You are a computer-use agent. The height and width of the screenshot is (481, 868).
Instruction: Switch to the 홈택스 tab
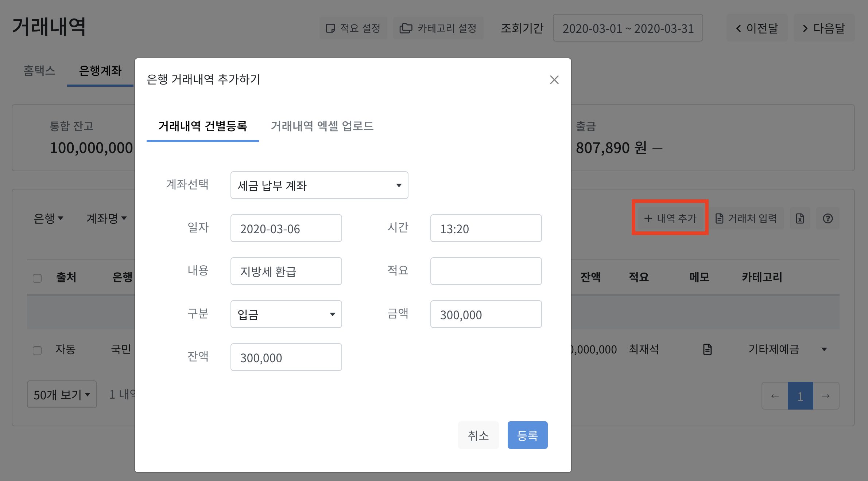tap(39, 71)
